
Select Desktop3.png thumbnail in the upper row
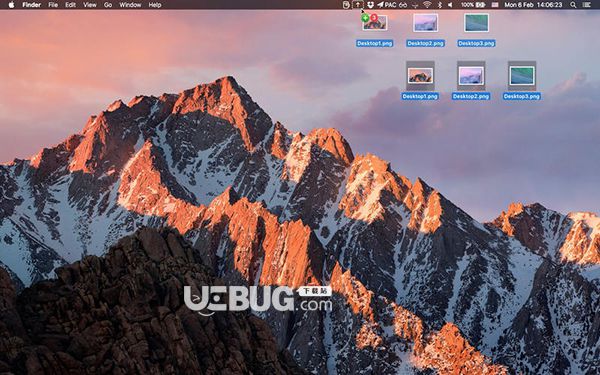(476, 23)
